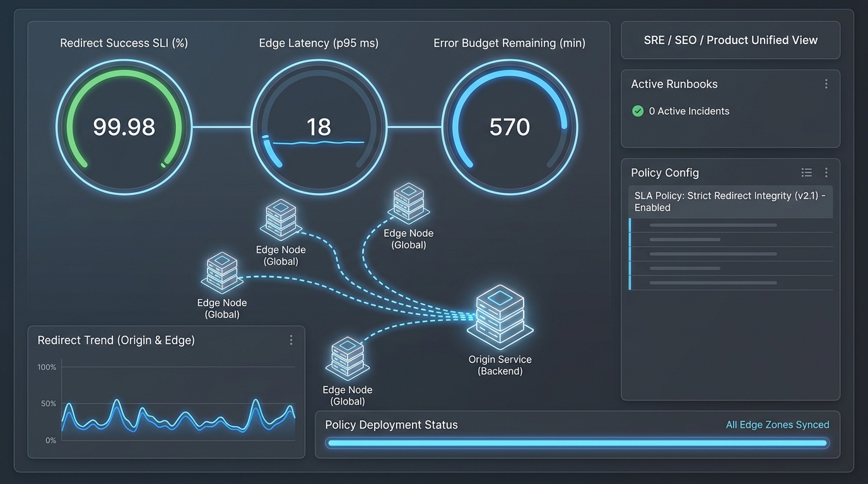Click the 0 Active Incidents status text
The height and width of the screenshot is (484, 868).
(x=689, y=111)
